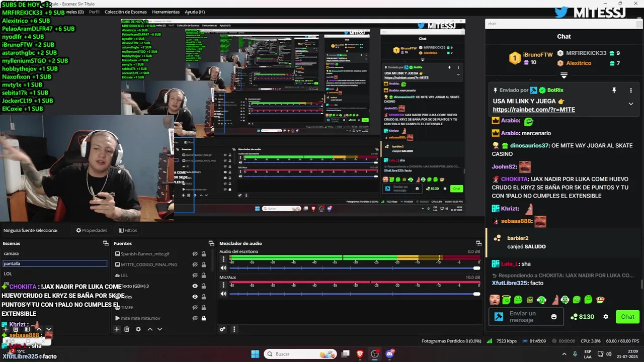Switch to OBS Studio on the taskbar
This screenshot has height=362, width=644.
(375, 354)
